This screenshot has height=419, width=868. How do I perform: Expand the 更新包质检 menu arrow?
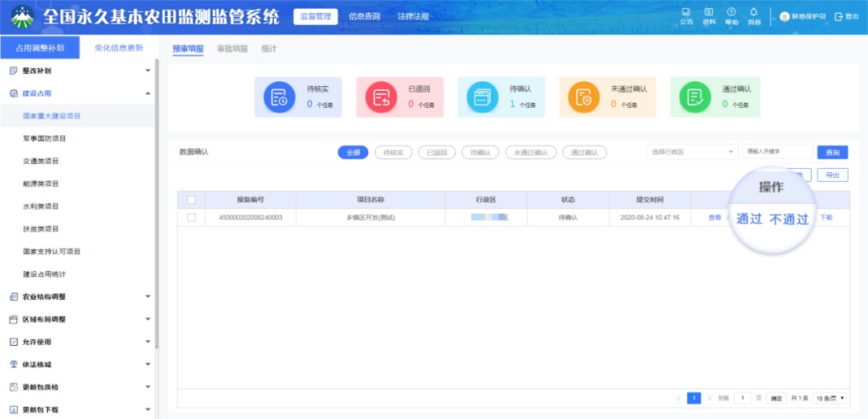(148, 388)
